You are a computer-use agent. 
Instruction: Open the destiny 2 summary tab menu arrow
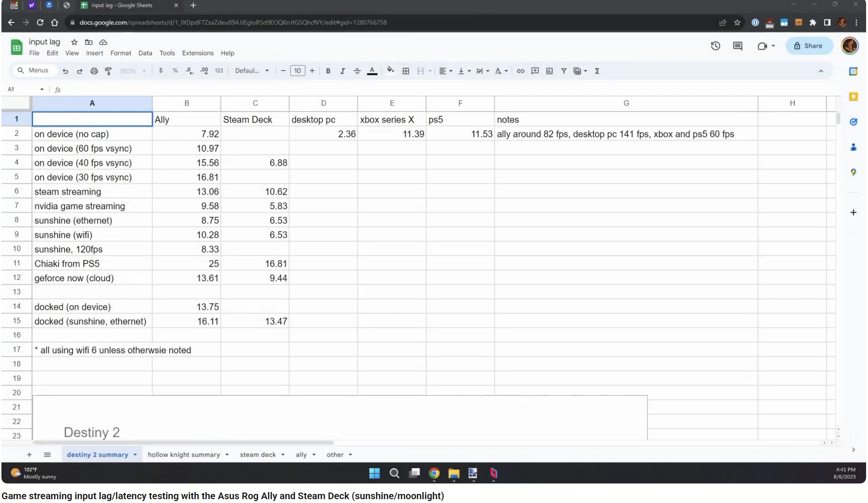(135, 455)
